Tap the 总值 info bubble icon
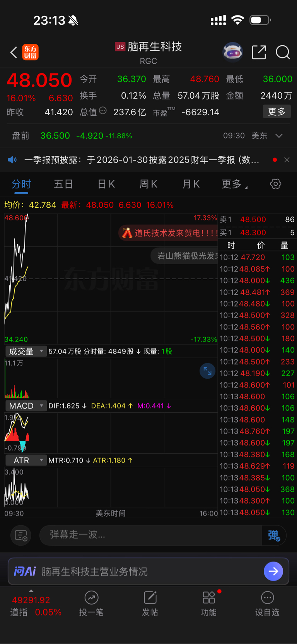Screen dimensions: 297x644 coord(102,111)
